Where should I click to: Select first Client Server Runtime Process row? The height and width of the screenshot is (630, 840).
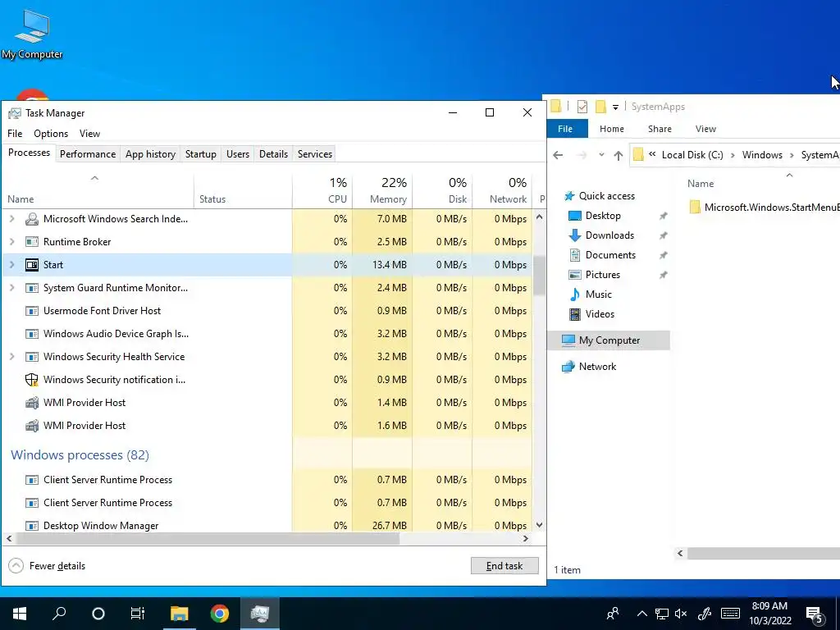coord(268,480)
